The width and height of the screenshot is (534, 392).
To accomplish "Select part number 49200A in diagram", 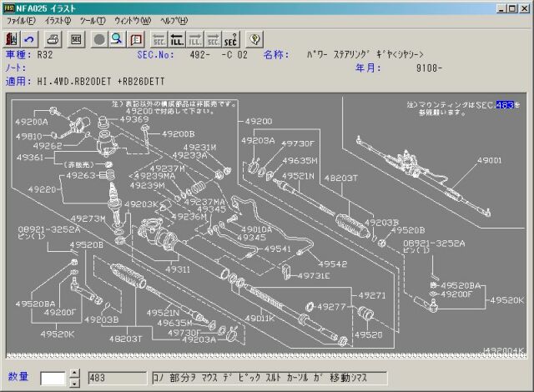I will pyautogui.click(x=32, y=122).
